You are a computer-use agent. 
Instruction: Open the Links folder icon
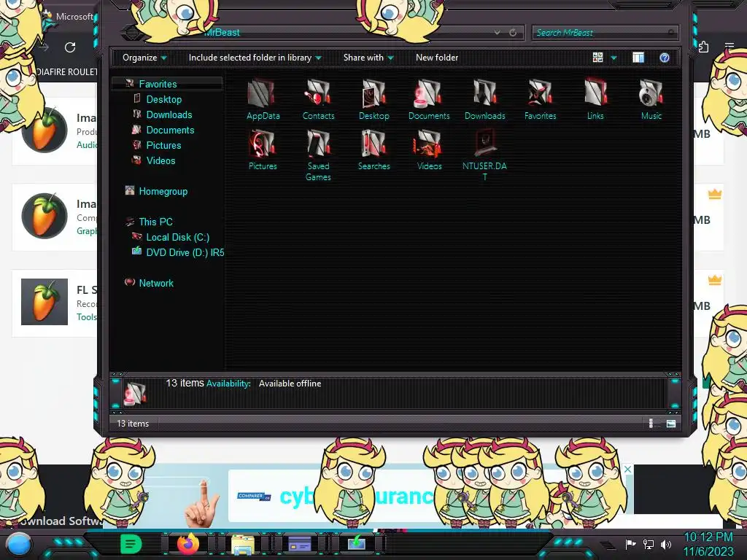(595, 93)
